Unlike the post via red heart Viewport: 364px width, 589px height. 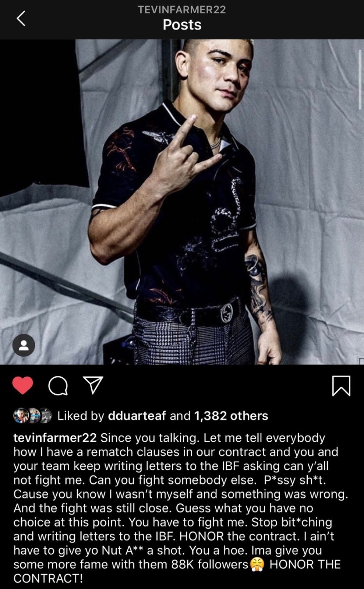coord(23,385)
